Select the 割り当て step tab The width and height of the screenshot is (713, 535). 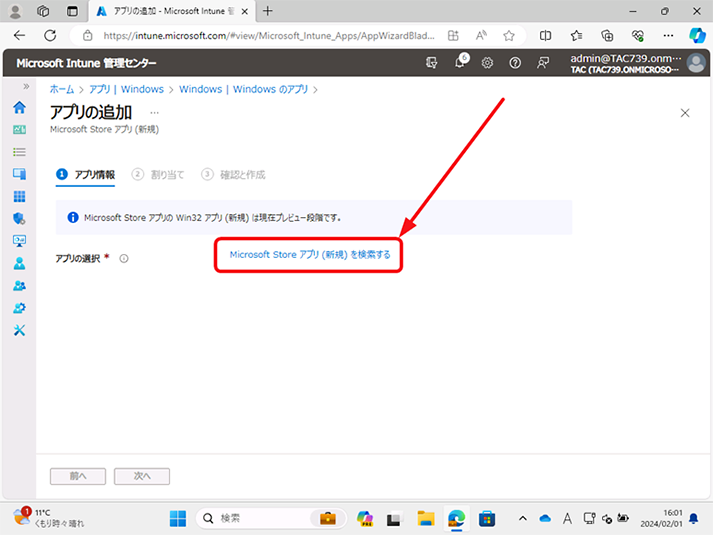point(158,175)
